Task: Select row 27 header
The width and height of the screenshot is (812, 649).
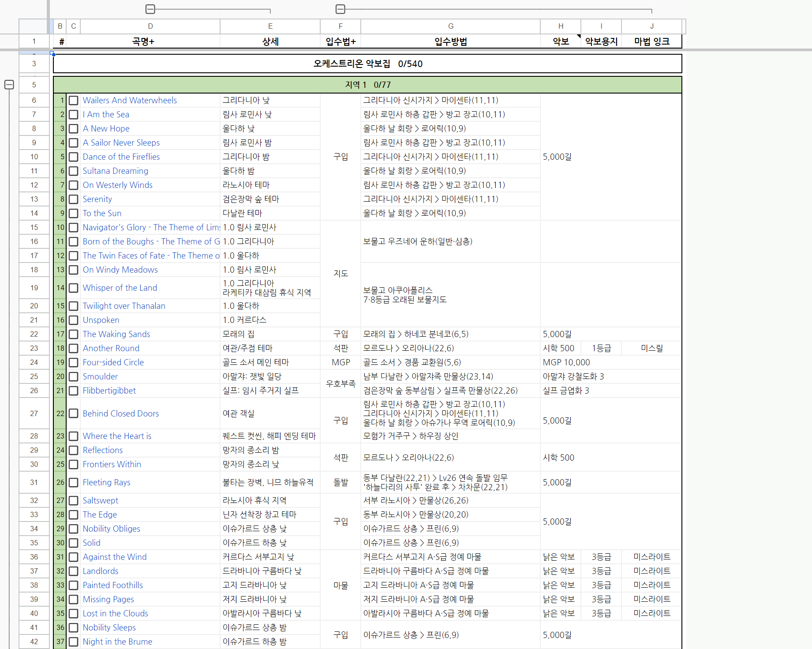Action: [x=34, y=413]
